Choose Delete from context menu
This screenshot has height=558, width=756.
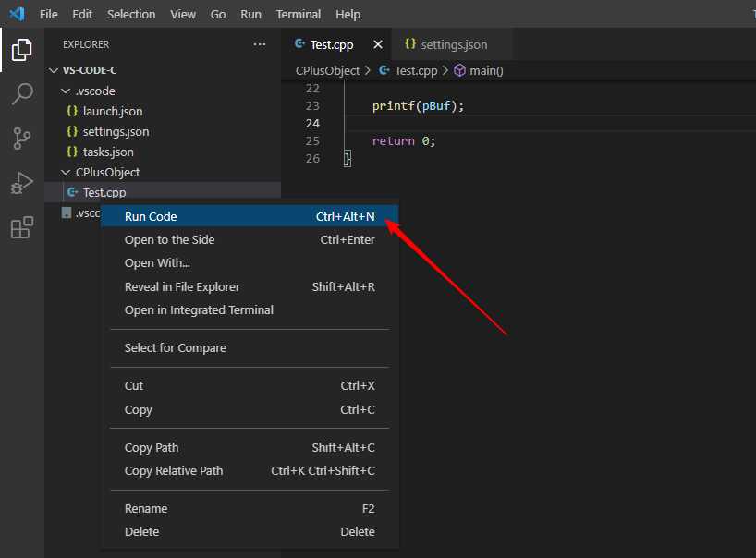(250, 531)
